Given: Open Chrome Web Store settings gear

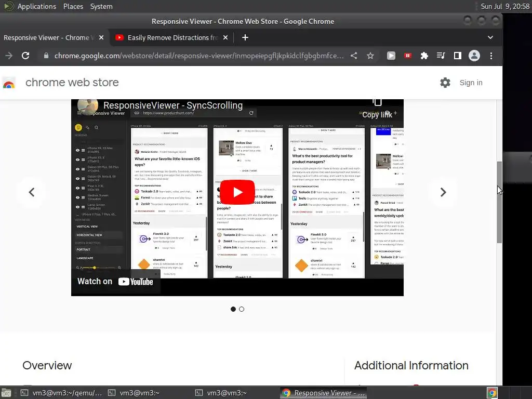Looking at the screenshot, I should point(445,83).
